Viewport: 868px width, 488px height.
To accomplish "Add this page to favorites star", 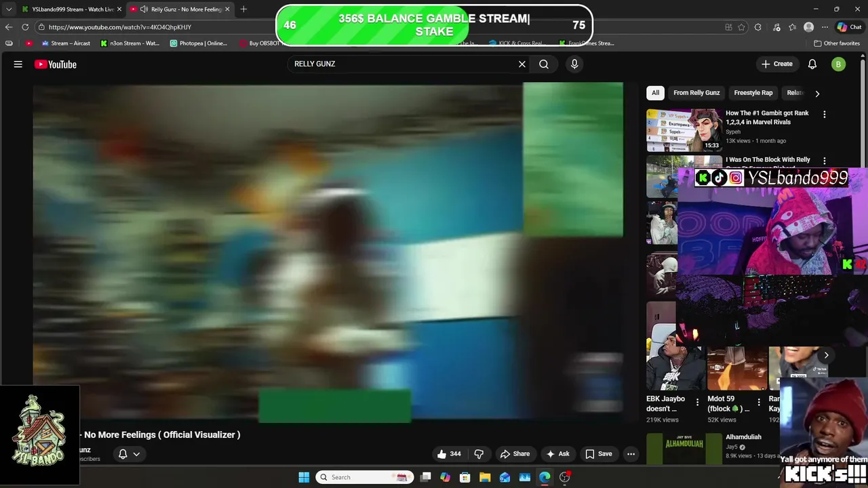I will click(741, 27).
